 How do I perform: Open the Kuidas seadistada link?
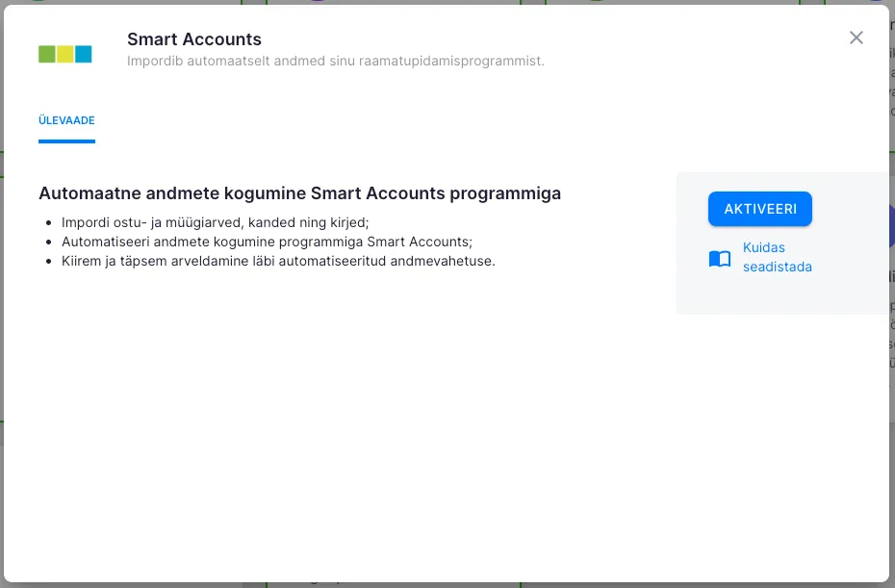coord(777,257)
